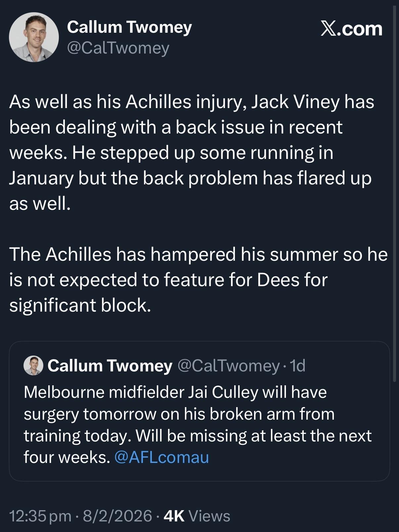Open the small avatar in the quoted tweet

[33, 365]
